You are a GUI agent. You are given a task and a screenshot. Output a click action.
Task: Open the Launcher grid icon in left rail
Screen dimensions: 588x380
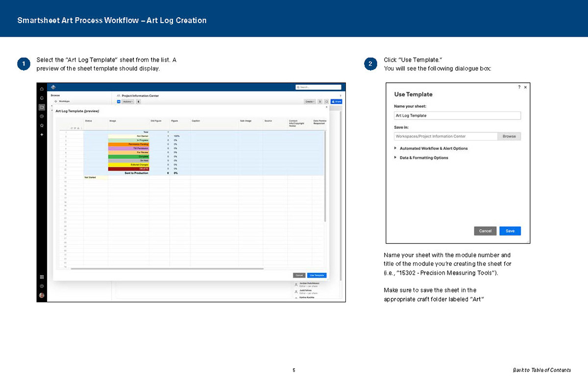coord(42,277)
